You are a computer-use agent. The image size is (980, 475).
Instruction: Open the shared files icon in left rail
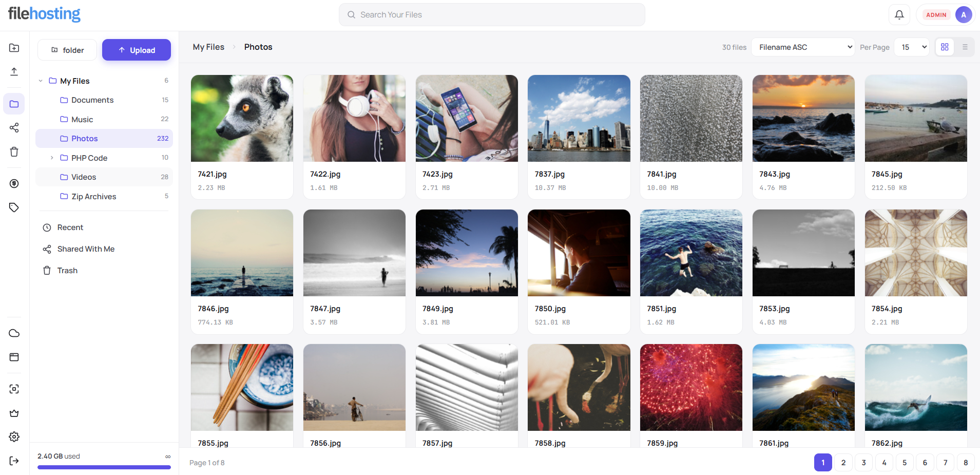pyautogui.click(x=14, y=127)
